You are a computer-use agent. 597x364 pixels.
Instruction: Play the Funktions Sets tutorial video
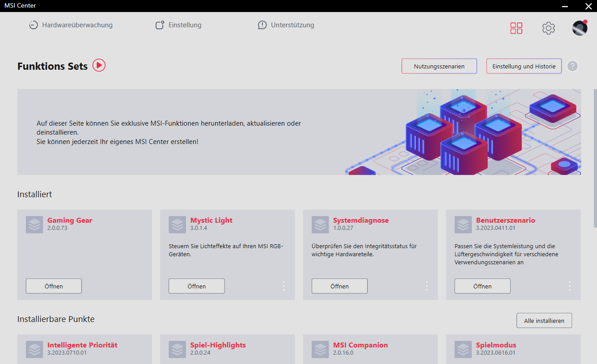pos(99,65)
